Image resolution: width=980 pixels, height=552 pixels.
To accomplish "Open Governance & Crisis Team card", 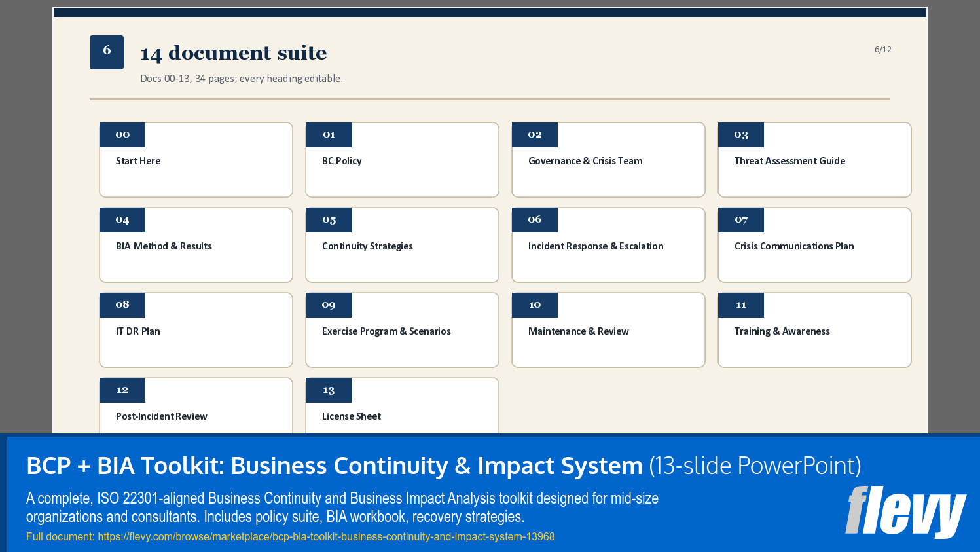I will [x=608, y=160].
